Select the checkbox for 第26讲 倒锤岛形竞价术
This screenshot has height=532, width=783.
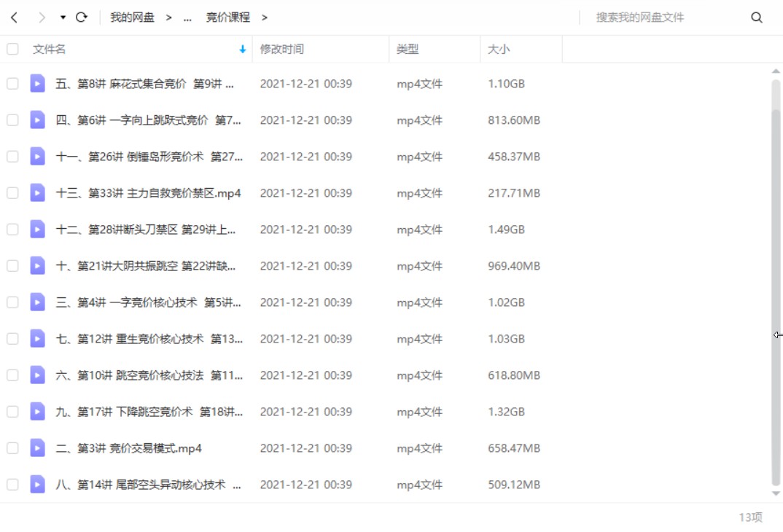pos(12,156)
